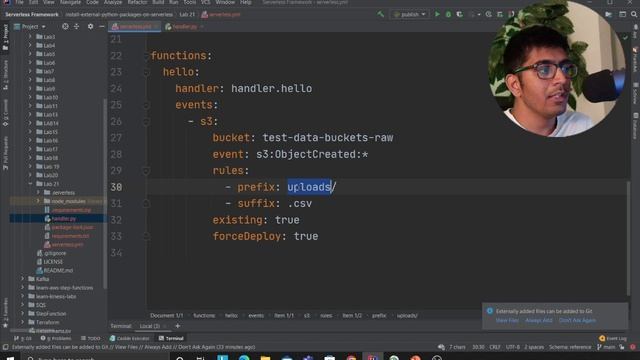Open the Help menu

245,2
